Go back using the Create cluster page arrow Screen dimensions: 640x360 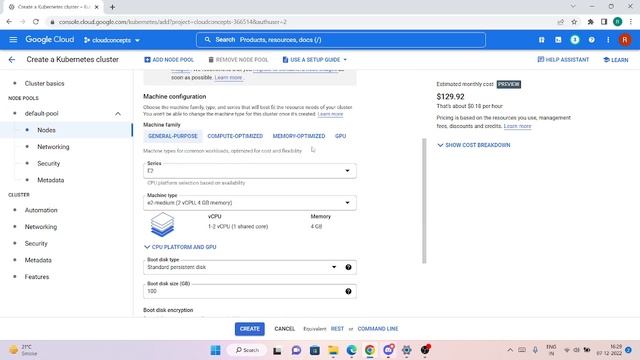click(x=12, y=60)
